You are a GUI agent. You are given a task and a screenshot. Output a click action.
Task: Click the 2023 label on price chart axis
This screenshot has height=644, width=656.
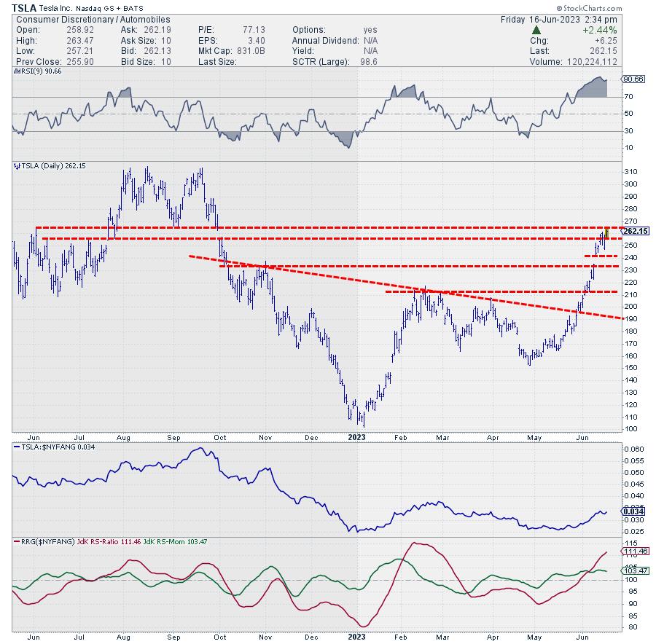pos(357,437)
